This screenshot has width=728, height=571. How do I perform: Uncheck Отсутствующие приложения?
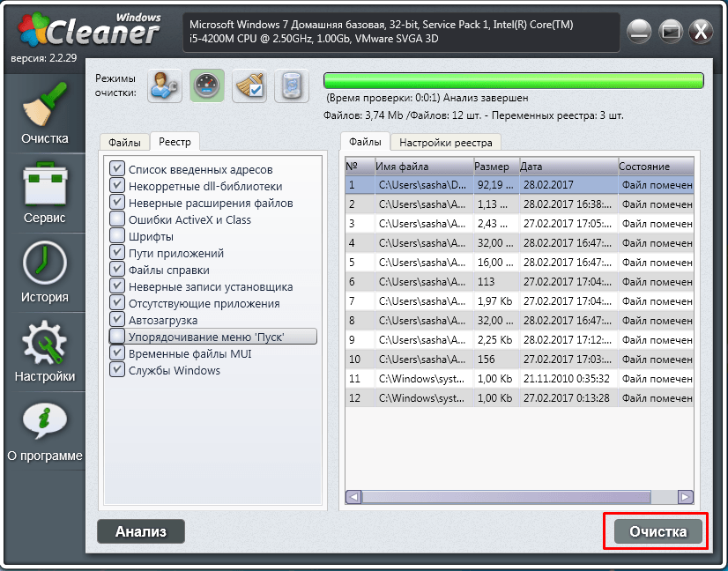(x=117, y=302)
